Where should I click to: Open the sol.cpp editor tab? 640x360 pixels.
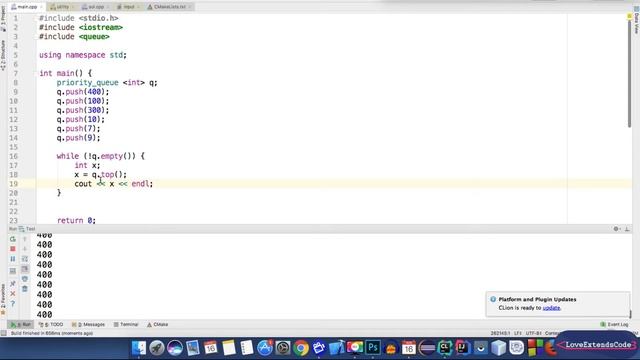pyautogui.click(x=96, y=7)
